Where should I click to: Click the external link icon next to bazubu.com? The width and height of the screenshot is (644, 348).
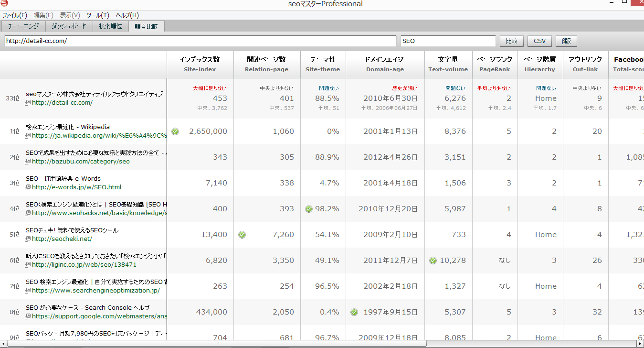point(28,162)
